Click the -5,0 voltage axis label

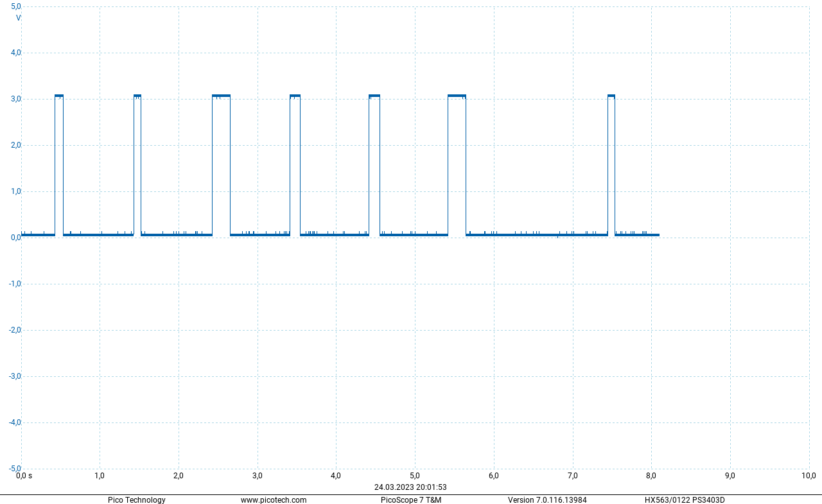tap(15, 469)
